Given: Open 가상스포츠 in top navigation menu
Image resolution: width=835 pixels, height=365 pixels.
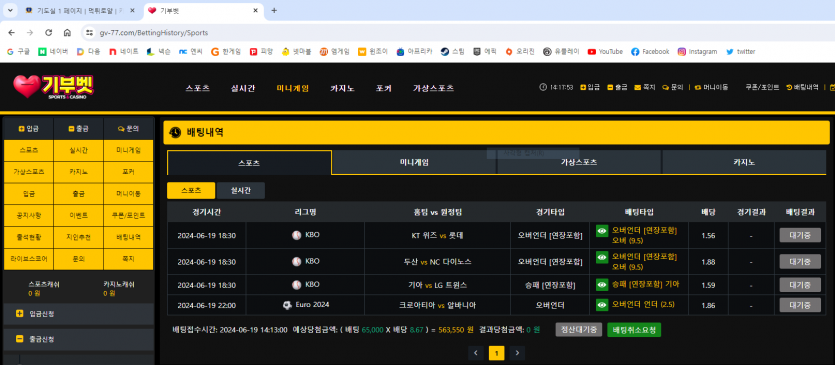Looking at the screenshot, I should [x=433, y=88].
